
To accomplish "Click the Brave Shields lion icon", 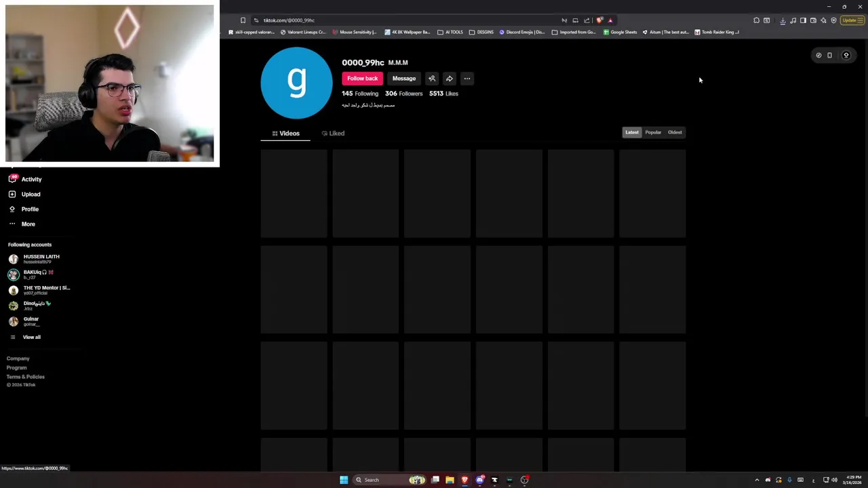I will click(x=599, y=20).
